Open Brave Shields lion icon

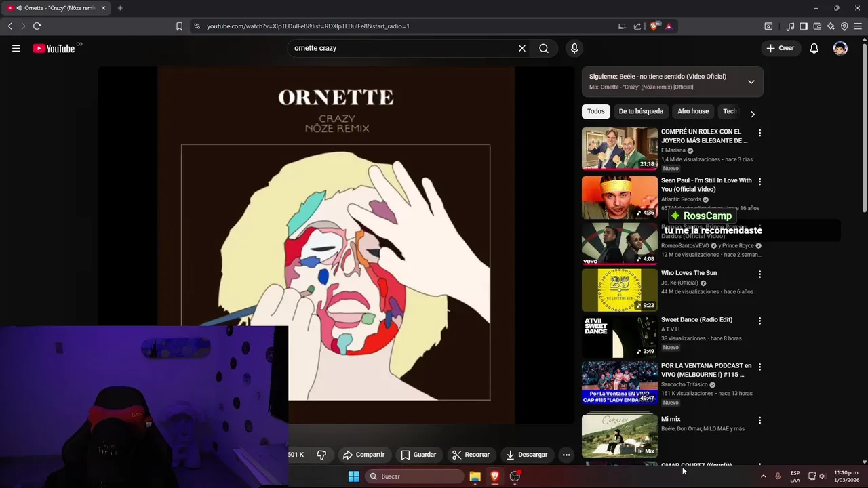click(654, 26)
